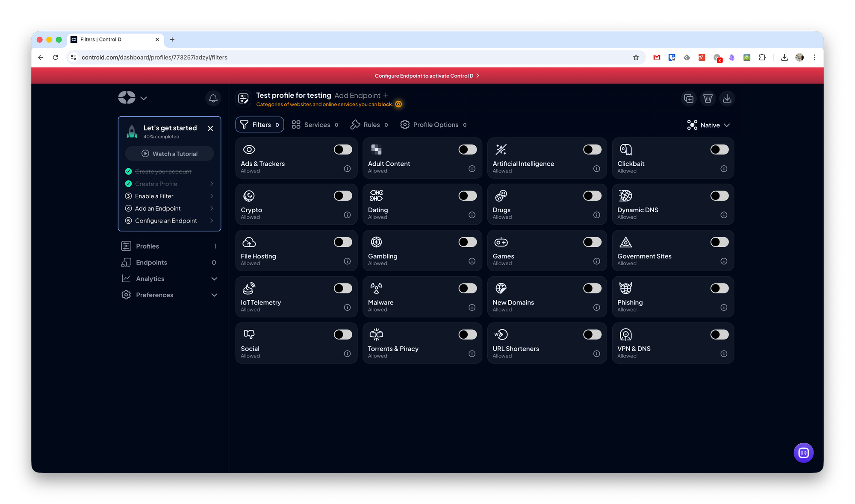Click the delete profile trash icon
Image resolution: width=855 pixels, height=504 pixels.
click(x=708, y=99)
